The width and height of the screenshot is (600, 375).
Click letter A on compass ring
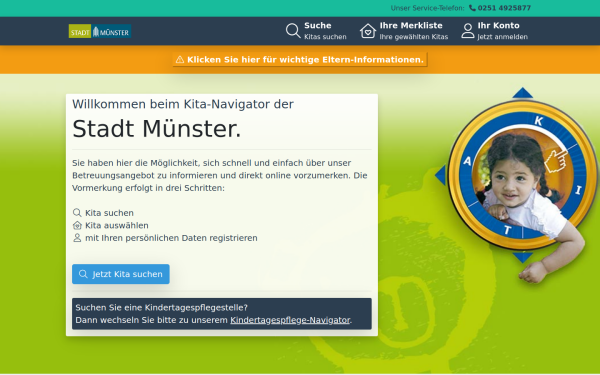467,161
